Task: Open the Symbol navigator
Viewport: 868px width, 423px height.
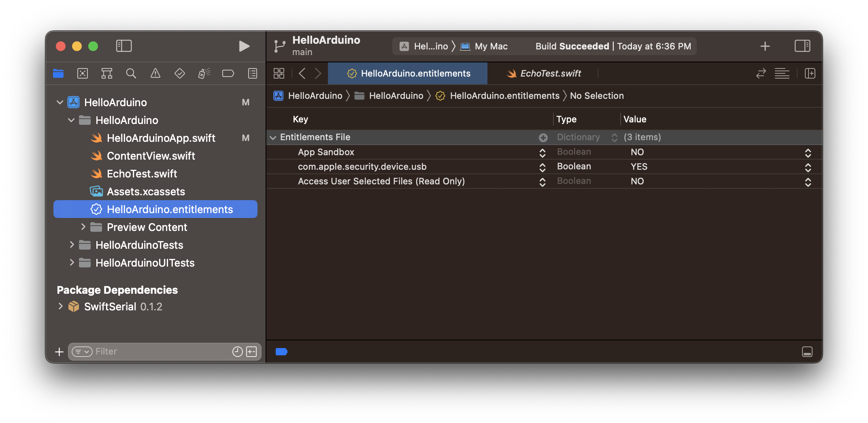Action: pyautogui.click(x=107, y=73)
